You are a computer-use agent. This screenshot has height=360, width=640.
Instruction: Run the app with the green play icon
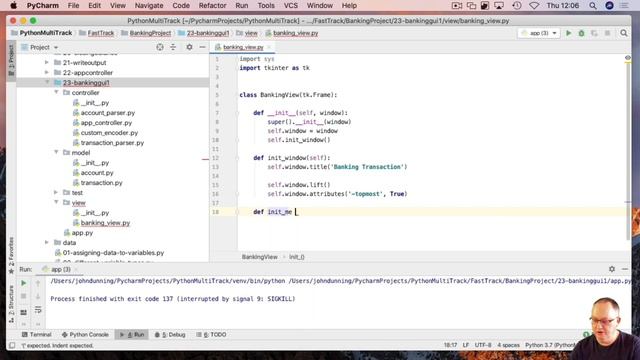pyautogui.click(x=569, y=33)
